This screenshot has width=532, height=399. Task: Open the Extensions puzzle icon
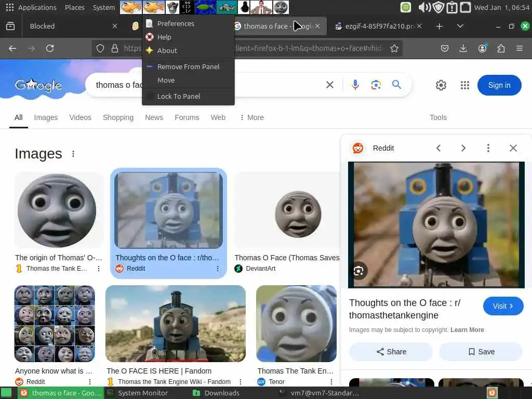[x=501, y=48]
